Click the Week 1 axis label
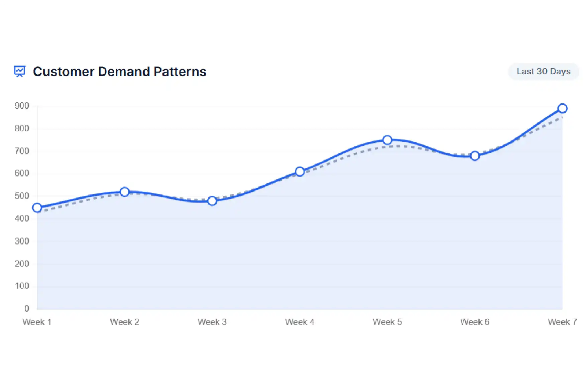 pyautogui.click(x=37, y=322)
